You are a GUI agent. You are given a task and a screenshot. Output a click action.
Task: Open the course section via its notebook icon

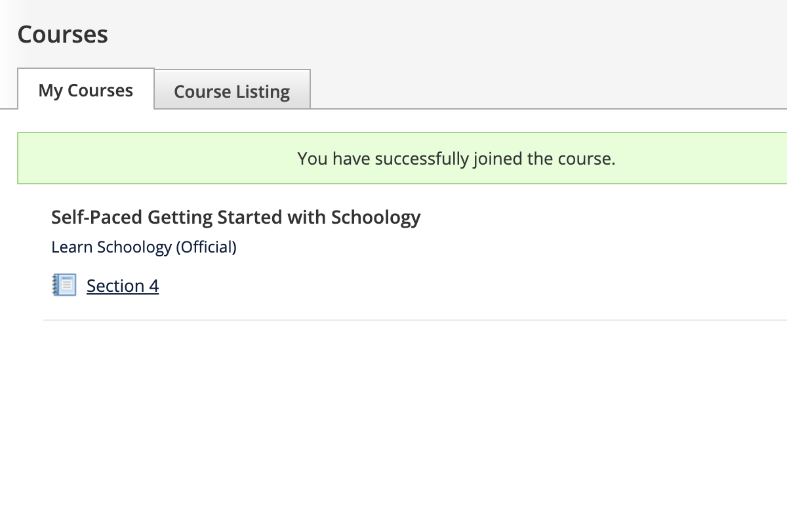pyautogui.click(x=64, y=285)
